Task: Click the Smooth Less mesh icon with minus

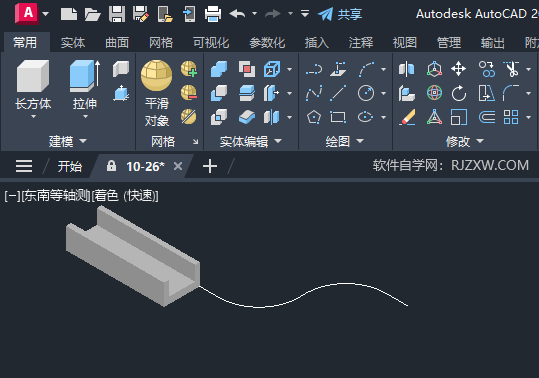Action: pyautogui.click(x=189, y=93)
